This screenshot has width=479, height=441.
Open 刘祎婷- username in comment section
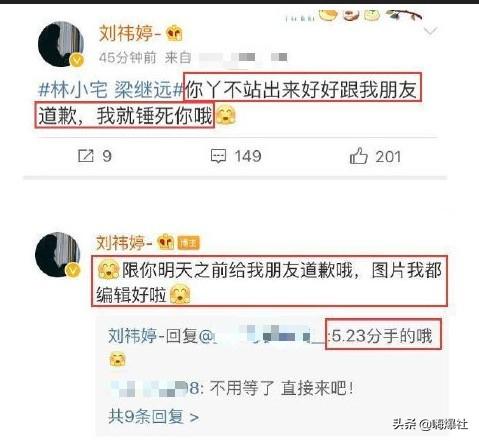pos(124,243)
